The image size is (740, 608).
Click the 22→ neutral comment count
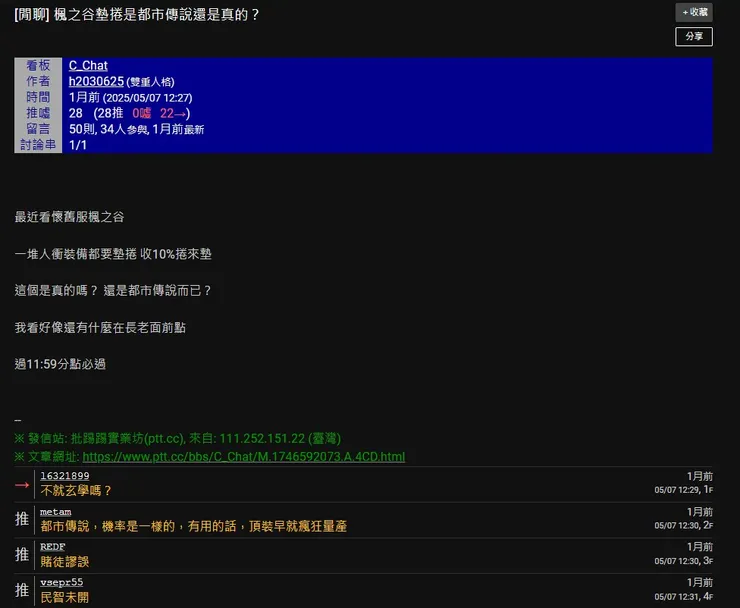click(173, 113)
